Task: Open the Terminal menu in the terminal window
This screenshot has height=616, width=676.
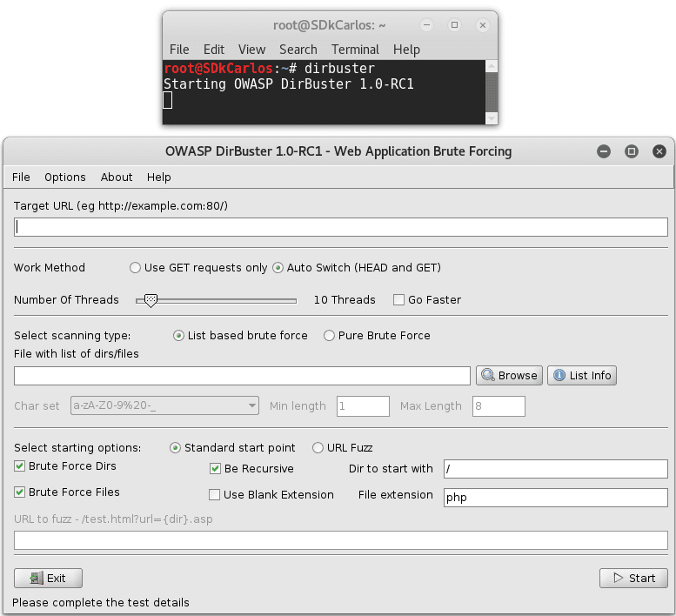Action: pyautogui.click(x=355, y=50)
